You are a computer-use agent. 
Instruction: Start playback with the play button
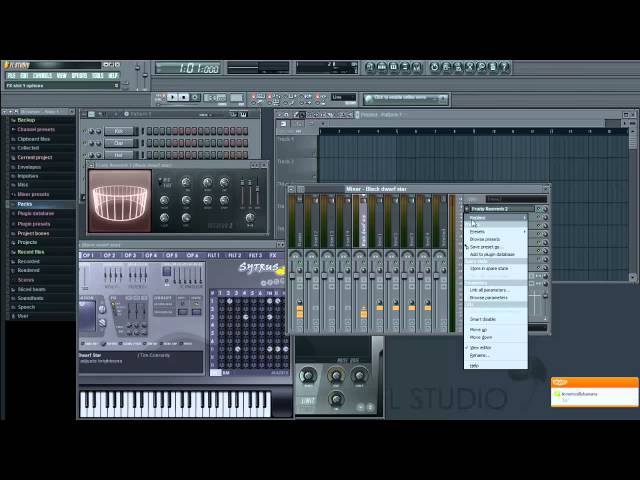pos(172,98)
